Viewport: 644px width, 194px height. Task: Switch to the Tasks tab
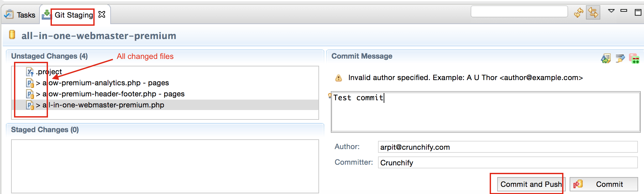point(20,15)
